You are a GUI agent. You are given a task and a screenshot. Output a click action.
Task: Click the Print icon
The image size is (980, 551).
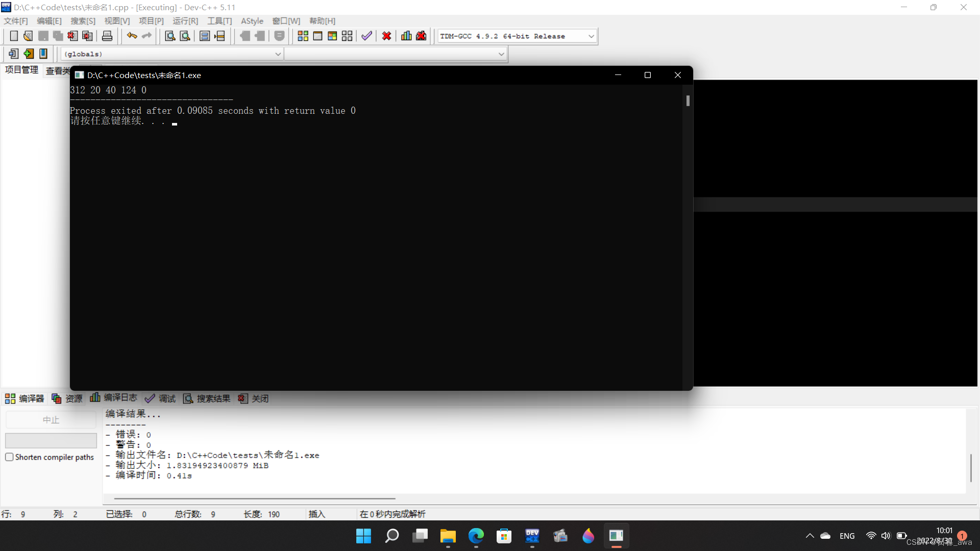107,36
